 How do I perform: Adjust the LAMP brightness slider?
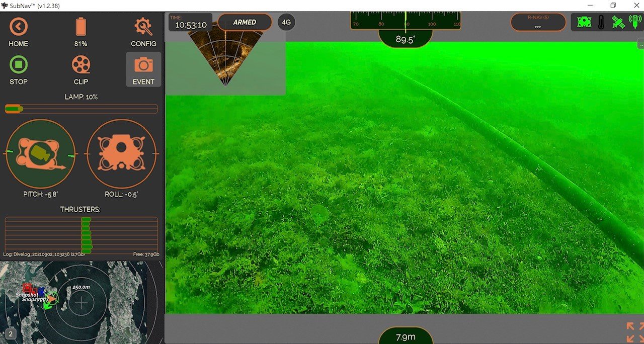click(x=81, y=109)
